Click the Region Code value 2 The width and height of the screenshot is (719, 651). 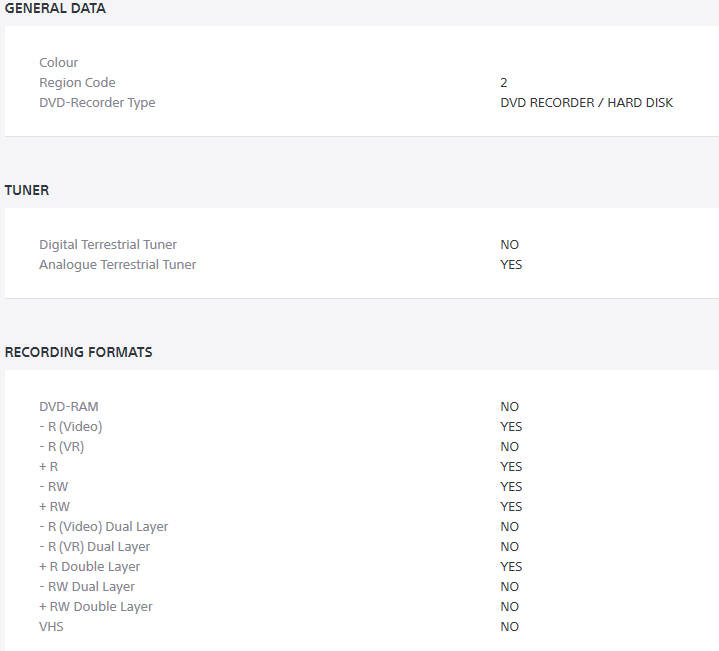point(504,83)
